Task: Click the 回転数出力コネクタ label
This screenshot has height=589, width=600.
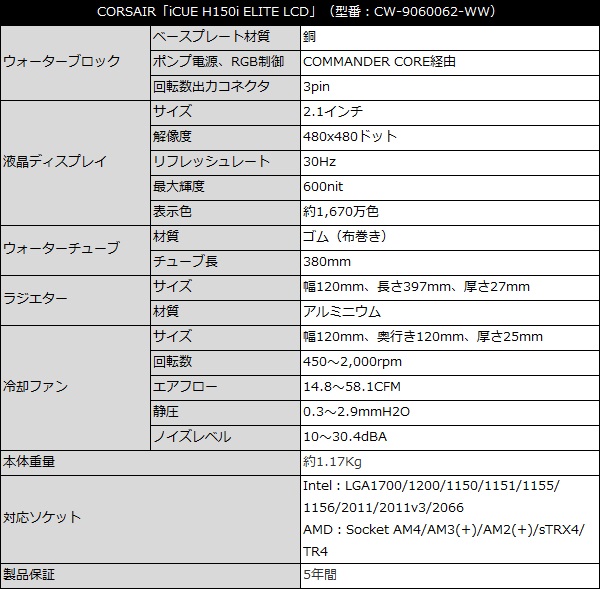Action: point(211,86)
